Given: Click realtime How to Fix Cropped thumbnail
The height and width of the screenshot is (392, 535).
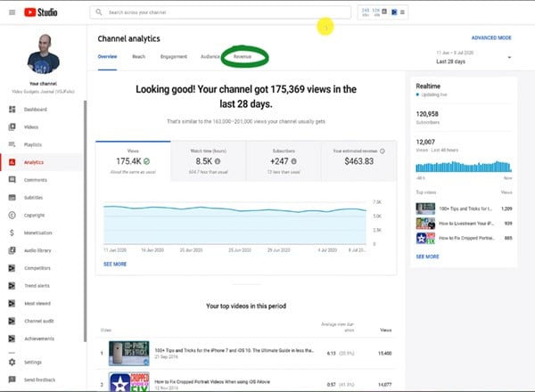Looking at the screenshot, I should (x=425, y=238).
